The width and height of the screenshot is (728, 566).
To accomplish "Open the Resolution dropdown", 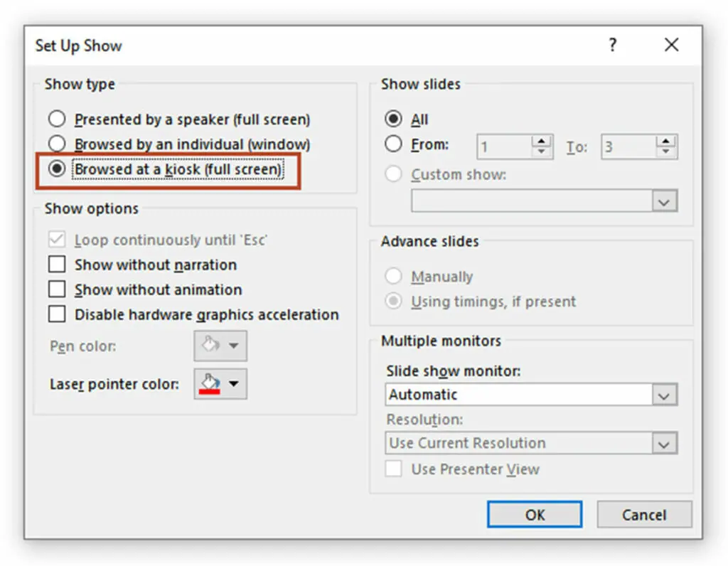I will tap(664, 443).
